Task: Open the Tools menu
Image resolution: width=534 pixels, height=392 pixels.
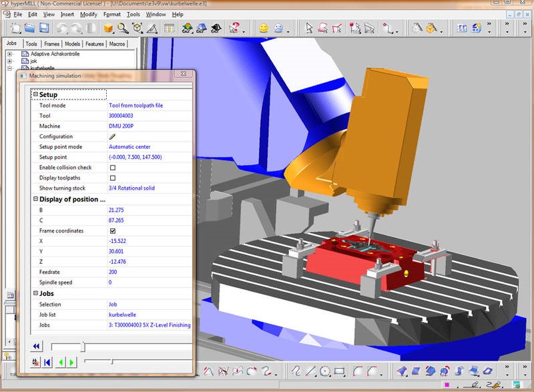Action: pos(133,14)
